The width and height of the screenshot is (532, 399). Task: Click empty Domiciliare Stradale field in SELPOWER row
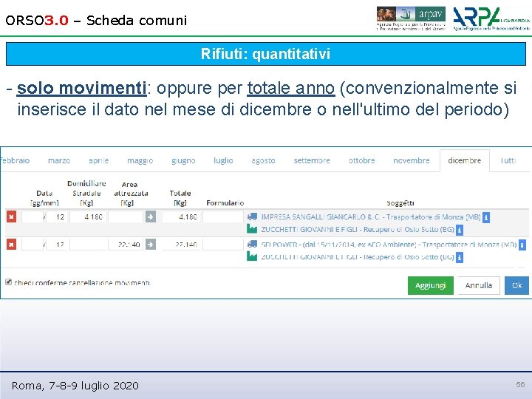coord(88,245)
